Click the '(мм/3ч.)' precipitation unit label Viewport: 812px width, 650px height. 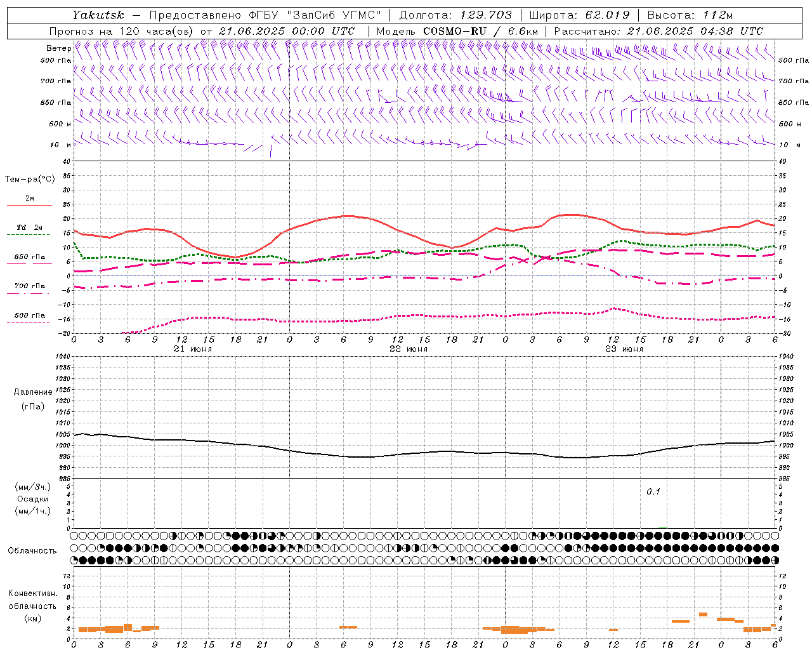pyautogui.click(x=33, y=487)
